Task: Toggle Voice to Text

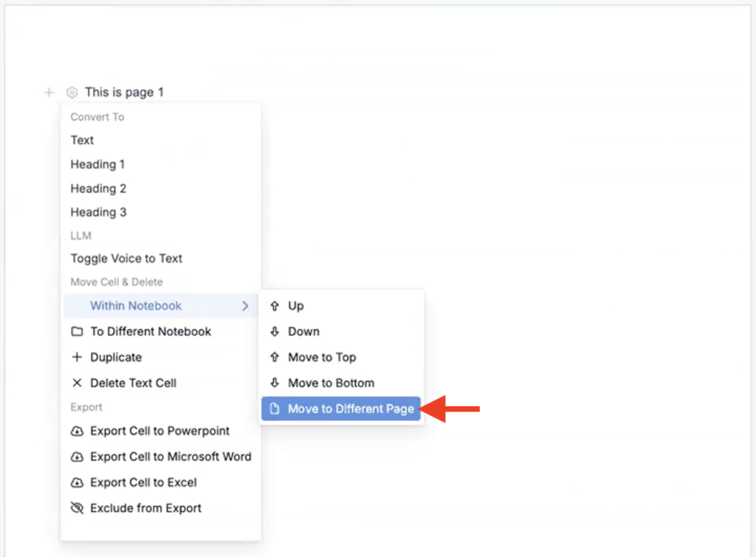Action: [126, 259]
